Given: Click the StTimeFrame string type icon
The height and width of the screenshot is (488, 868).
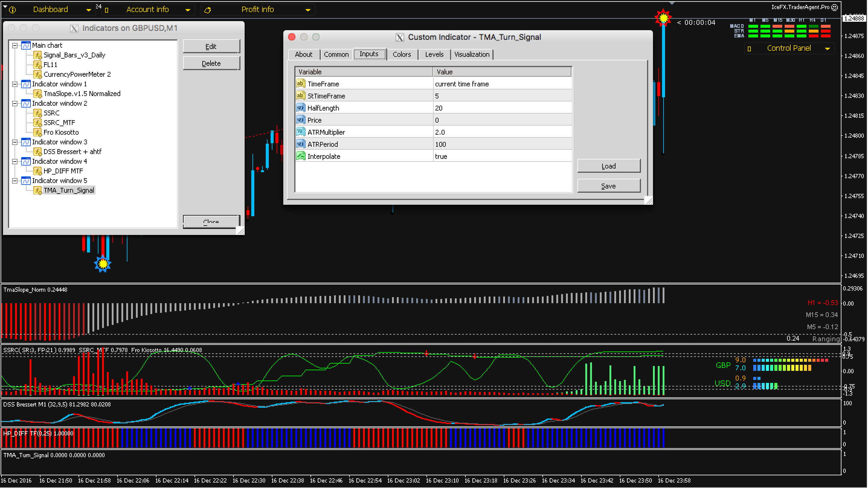Looking at the screenshot, I should [x=300, y=96].
